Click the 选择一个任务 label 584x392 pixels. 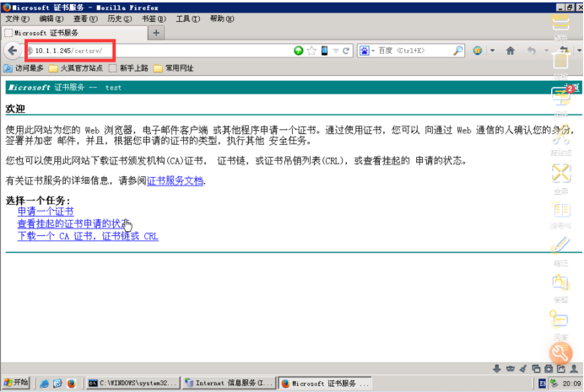tap(38, 201)
